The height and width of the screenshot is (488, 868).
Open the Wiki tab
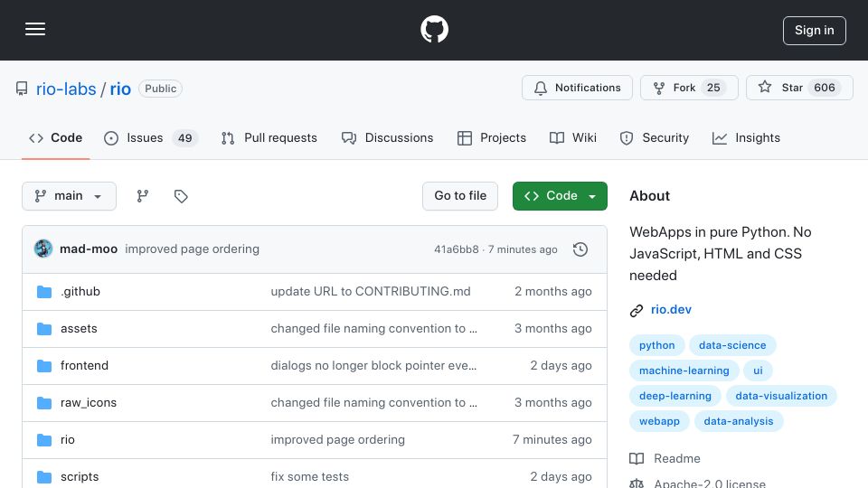click(x=573, y=137)
